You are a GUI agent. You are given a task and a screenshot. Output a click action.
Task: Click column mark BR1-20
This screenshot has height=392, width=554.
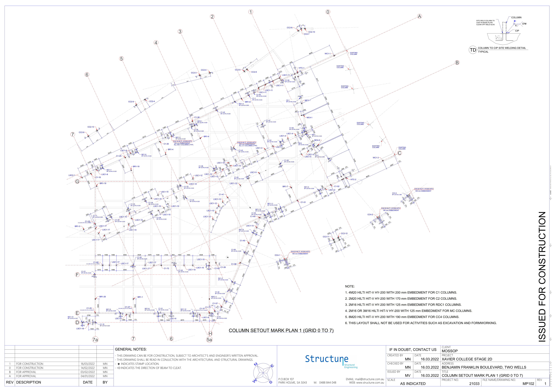pyautogui.click(x=103, y=297)
